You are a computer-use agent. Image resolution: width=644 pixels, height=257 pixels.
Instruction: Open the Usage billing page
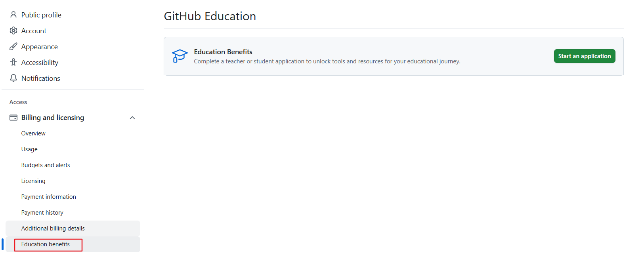[x=29, y=149]
